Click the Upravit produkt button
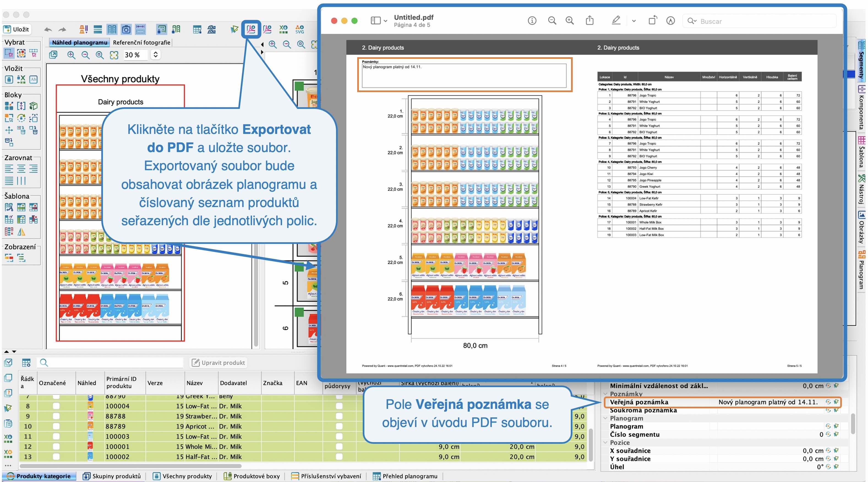Image resolution: width=868 pixels, height=482 pixels. (219, 362)
